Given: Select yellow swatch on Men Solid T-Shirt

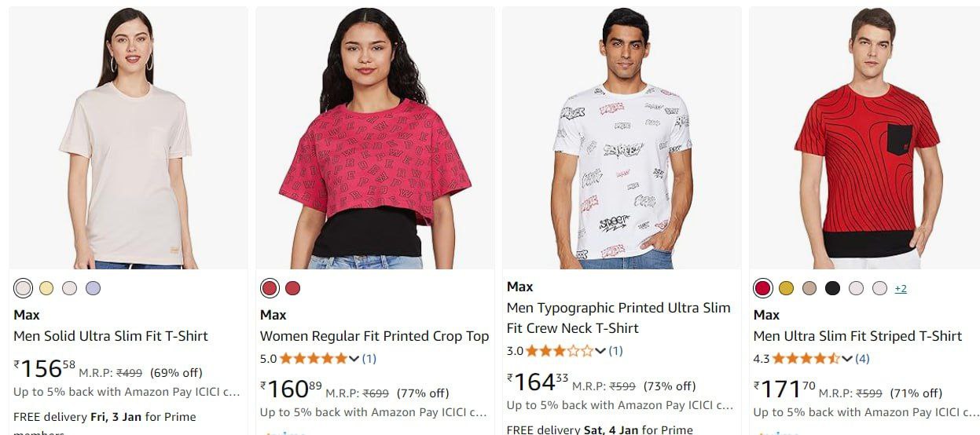Looking at the screenshot, I should click(x=46, y=288).
